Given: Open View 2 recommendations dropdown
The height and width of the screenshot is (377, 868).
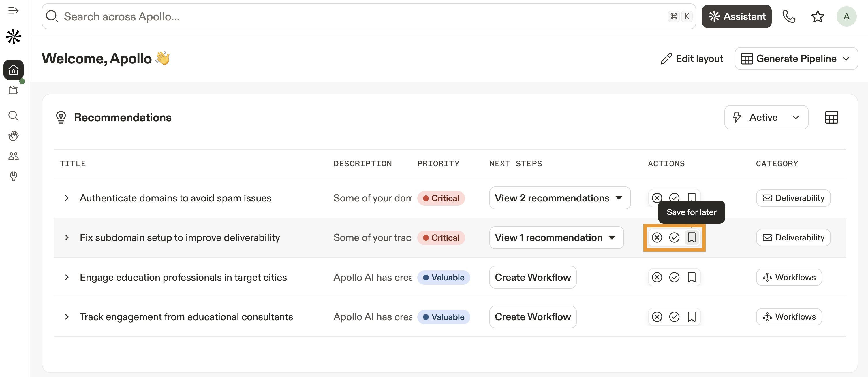Looking at the screenshot, I should coord(559,198).
